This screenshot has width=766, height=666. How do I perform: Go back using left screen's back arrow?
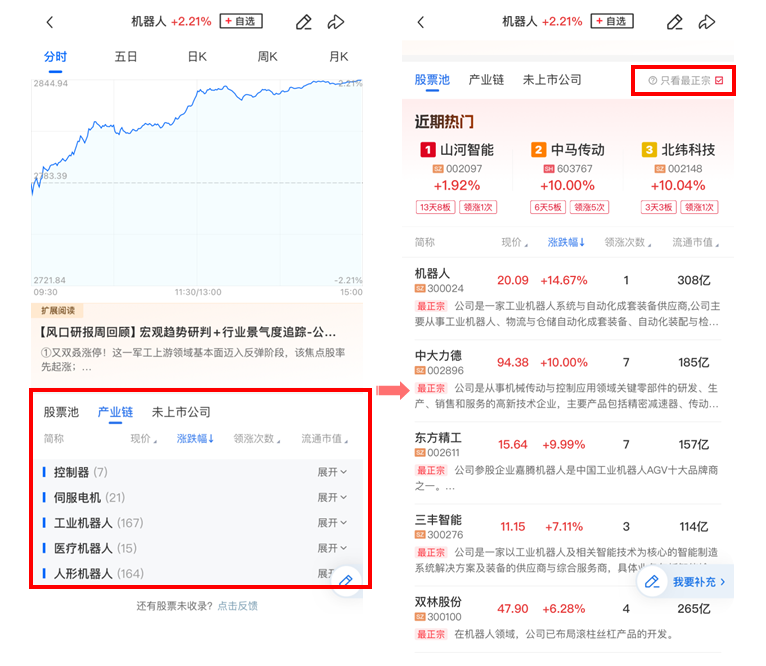[49, 22]
